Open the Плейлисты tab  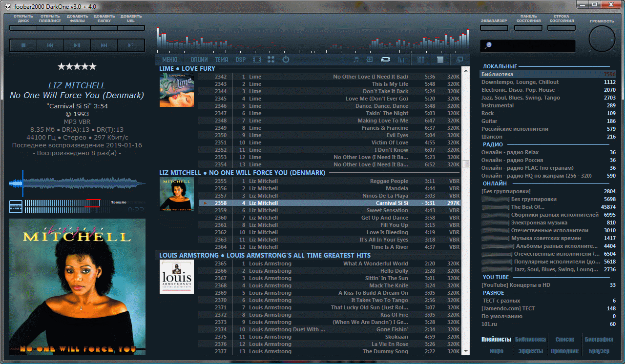496,340
